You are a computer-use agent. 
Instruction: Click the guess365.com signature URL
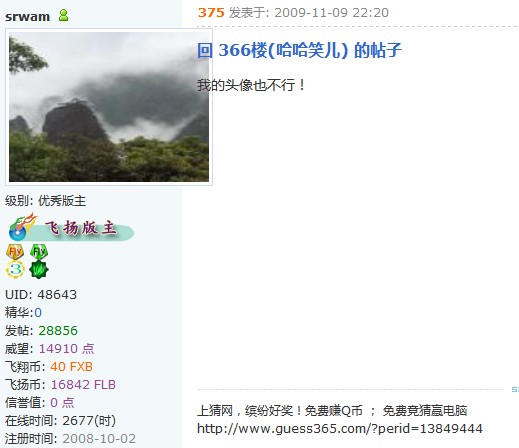(340, 429)
